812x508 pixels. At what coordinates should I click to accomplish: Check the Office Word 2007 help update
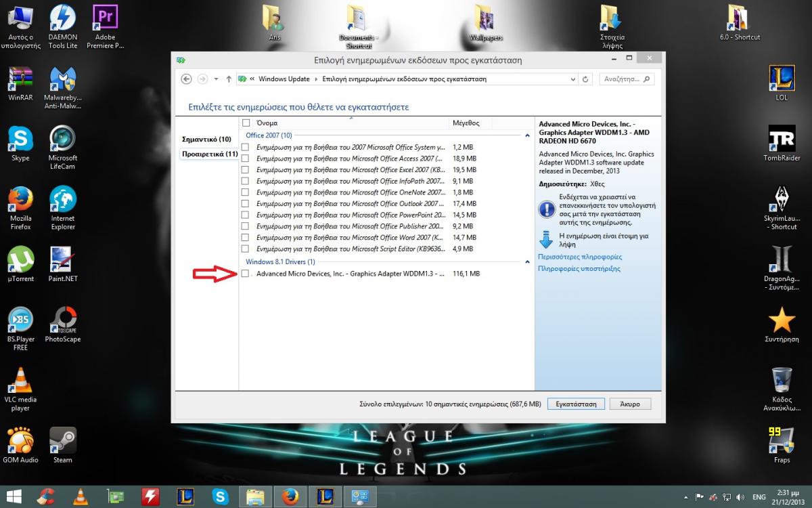[x=245, y=238]
